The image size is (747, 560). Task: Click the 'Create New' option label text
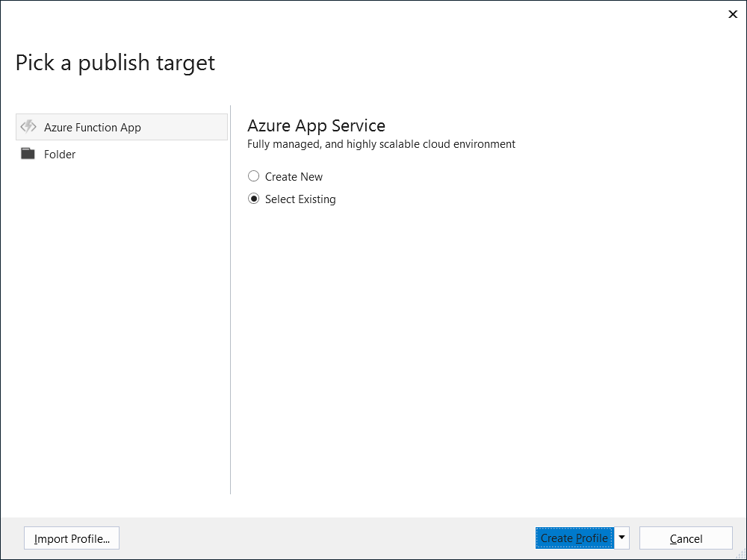(x=294, y=177)
